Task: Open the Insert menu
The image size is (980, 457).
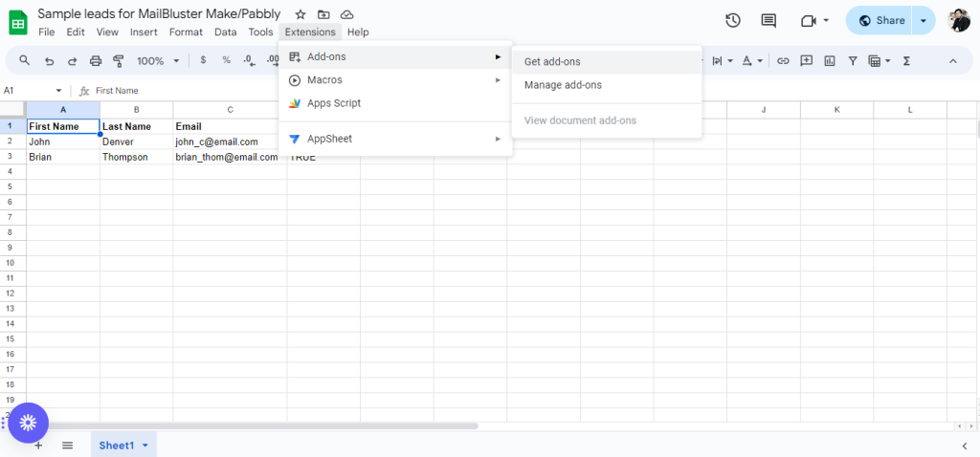Action: pyautogui.click(x=144, y=32)
